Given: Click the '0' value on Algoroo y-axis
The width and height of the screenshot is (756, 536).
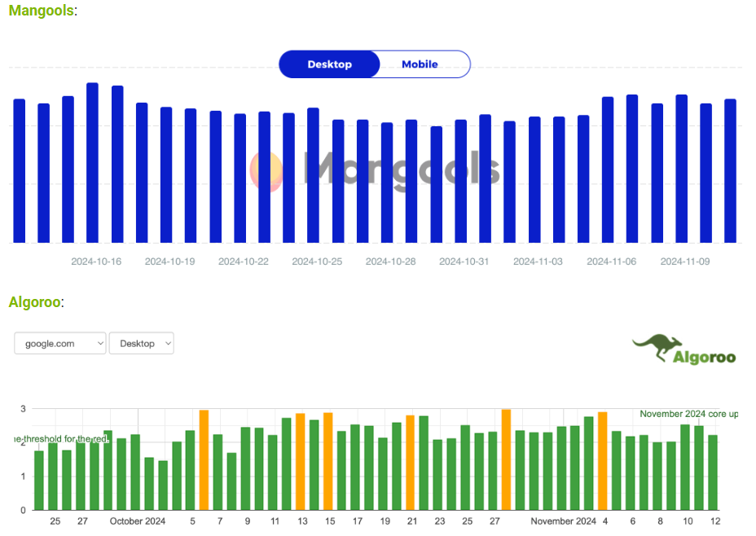Looking at the screenshot, I should coord(23,510).
